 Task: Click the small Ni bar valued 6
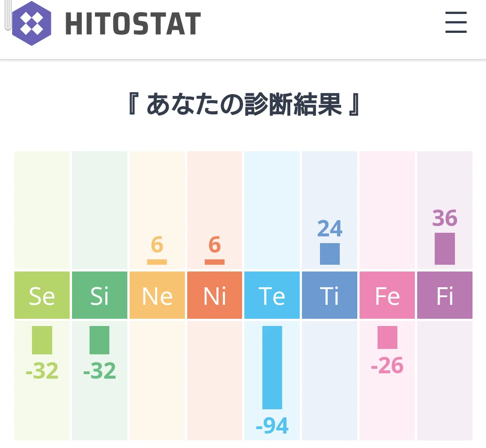click(x=215, y=262)
